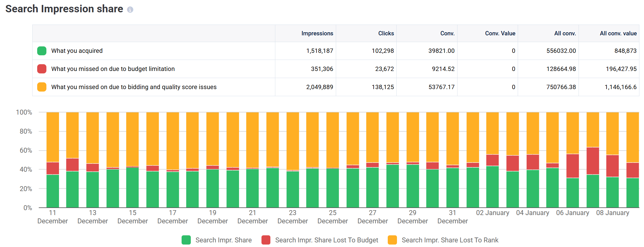Click the red budget limitation swatch
The image size is (644, 247).
pyautogui.click(x=42, y=69)
